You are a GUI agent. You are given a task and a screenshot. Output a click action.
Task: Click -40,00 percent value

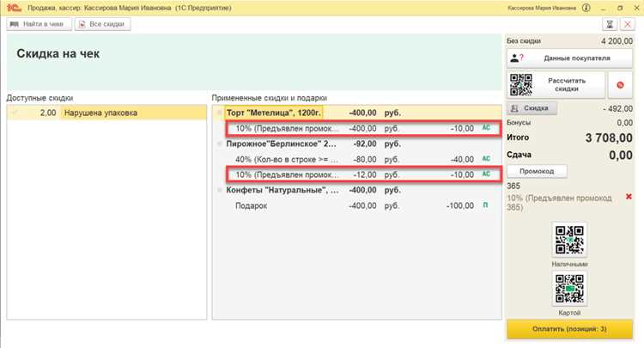pos(462,160)
